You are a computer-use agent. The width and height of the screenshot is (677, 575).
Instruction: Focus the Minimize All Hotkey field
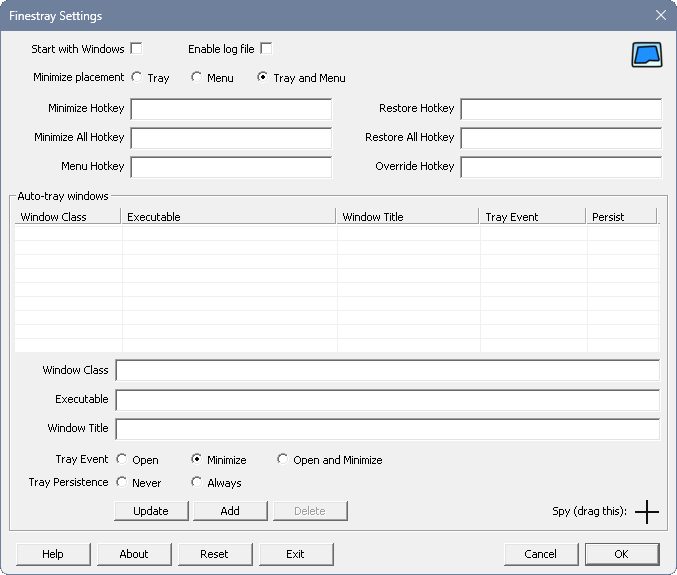click(x=231, y=138)
